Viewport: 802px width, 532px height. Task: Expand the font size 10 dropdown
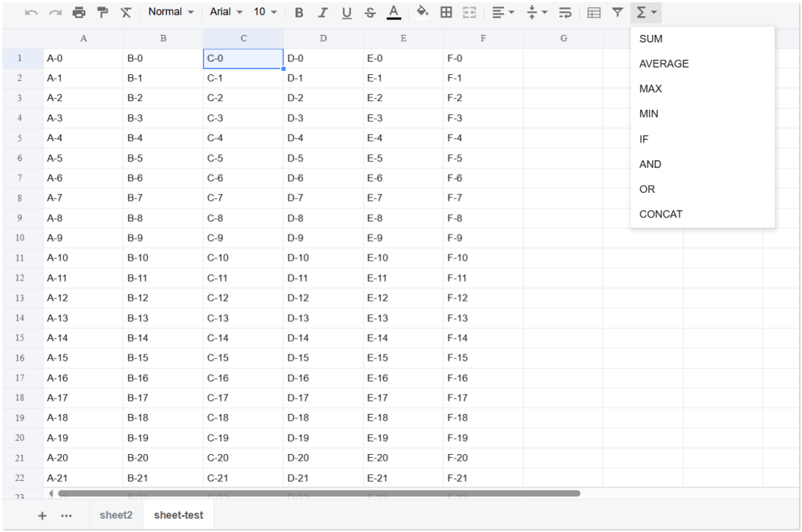(265, 12)
